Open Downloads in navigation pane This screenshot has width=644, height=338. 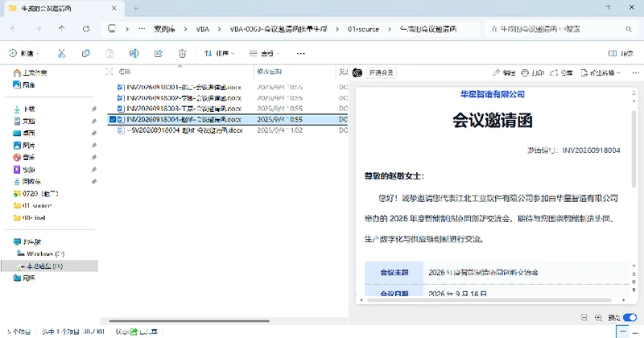24,109
